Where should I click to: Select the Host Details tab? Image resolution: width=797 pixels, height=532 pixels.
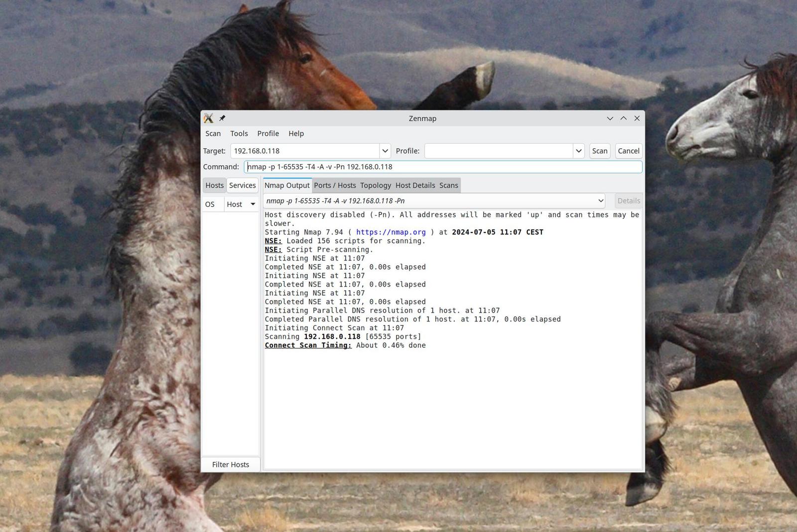415,185
